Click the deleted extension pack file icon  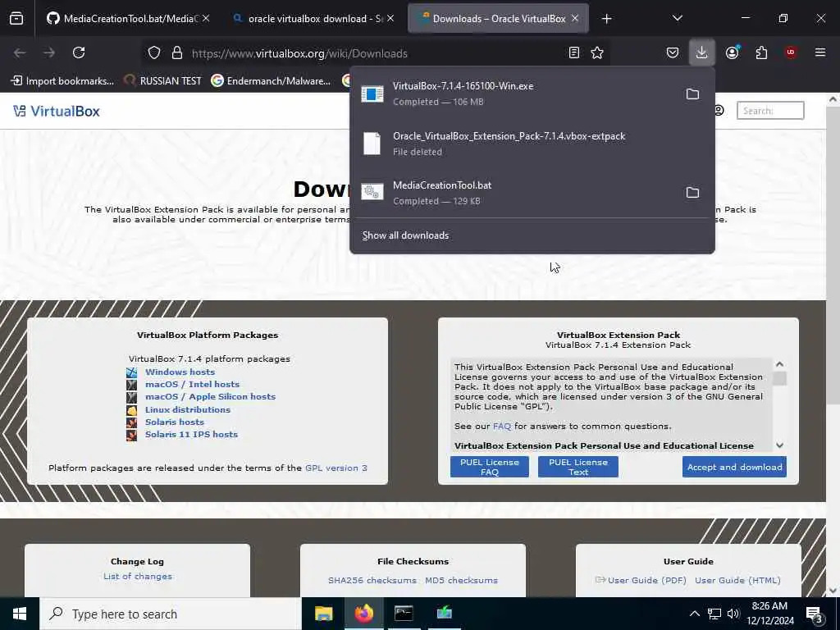(372, 144)
